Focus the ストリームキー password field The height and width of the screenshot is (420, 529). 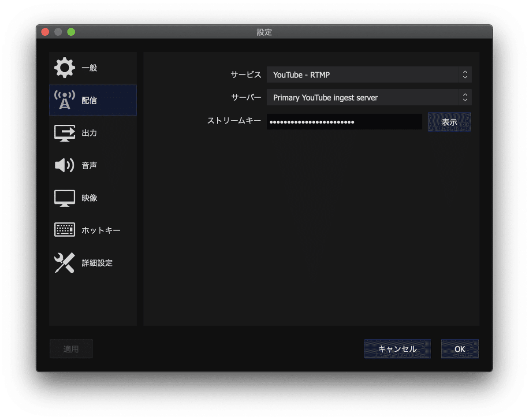click(344, 122)
